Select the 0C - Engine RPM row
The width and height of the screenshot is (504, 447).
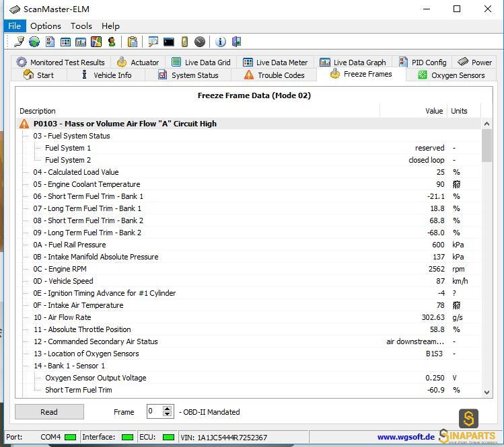pos(249,269)
